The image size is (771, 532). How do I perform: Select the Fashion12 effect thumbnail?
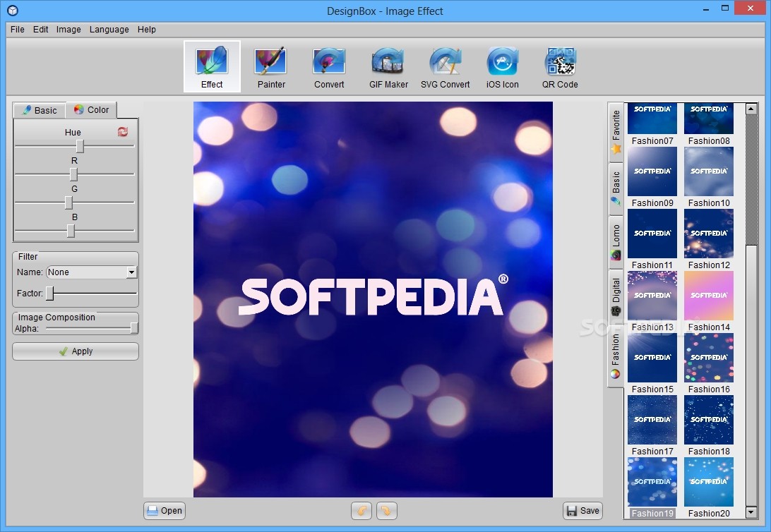coord(709,234)
